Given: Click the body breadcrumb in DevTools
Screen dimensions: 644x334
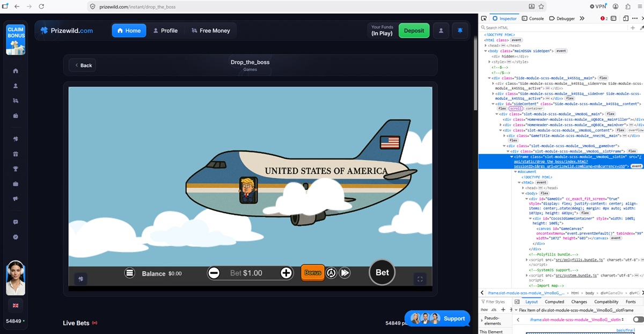Looking at the screenshot, I should [590, 293].
